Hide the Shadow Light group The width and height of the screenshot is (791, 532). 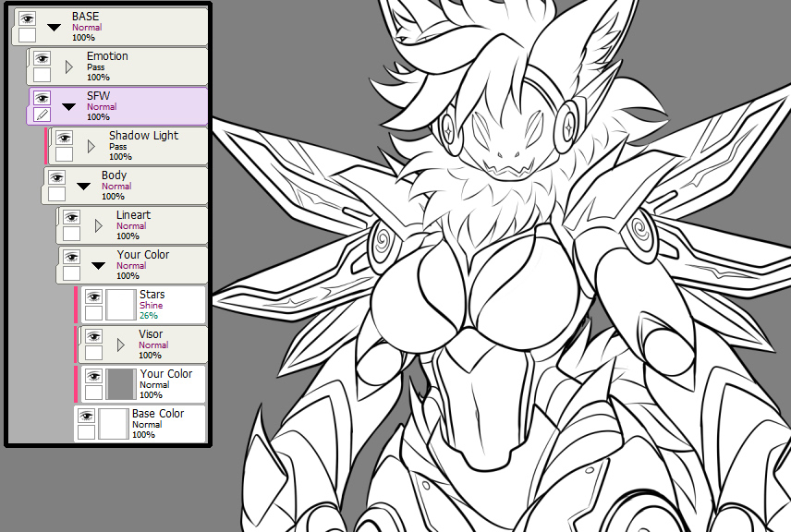(64, 138)
